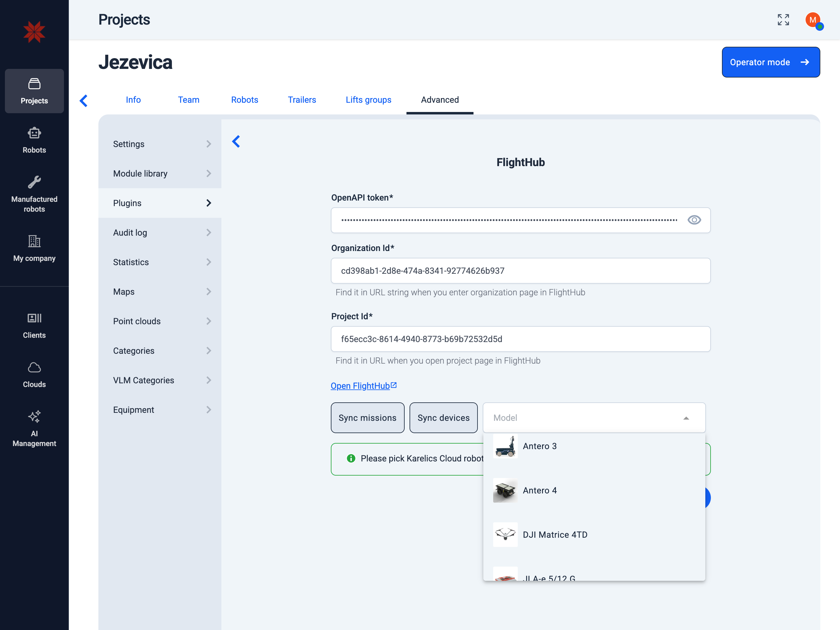Click the Sync missions button

[x=367, y=418]
